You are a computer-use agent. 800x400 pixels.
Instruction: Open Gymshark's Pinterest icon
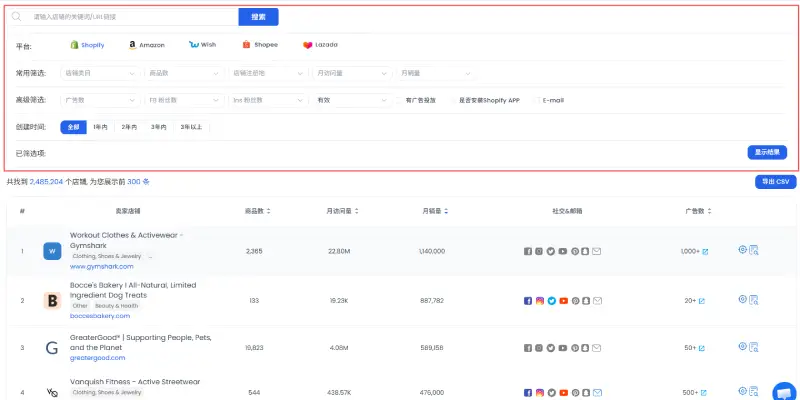click(x=574, y=251)
